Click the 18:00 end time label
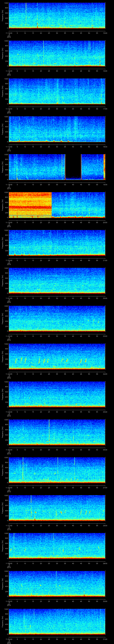 (105, 147)
